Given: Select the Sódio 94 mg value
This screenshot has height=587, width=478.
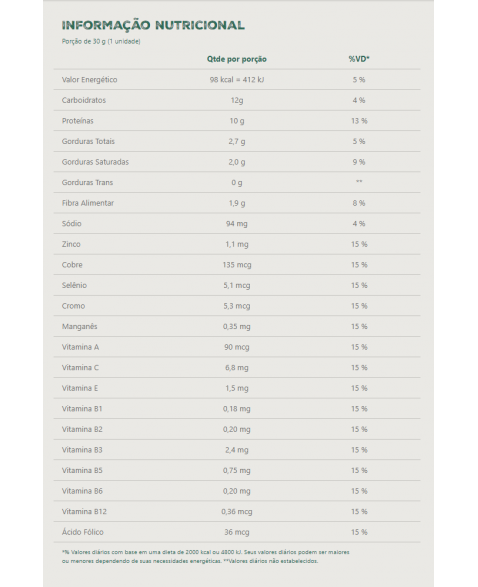Looking at the screenshot, I should pyautogui.click(x=237, y=224).
